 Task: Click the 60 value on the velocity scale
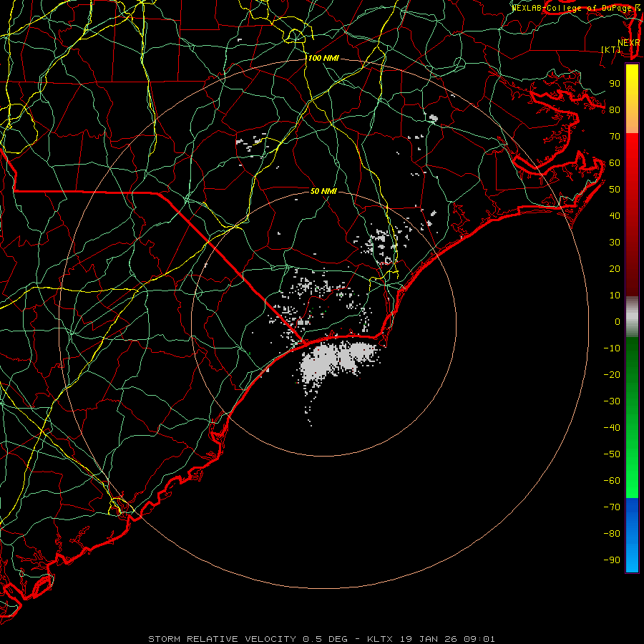pos(615,163)
